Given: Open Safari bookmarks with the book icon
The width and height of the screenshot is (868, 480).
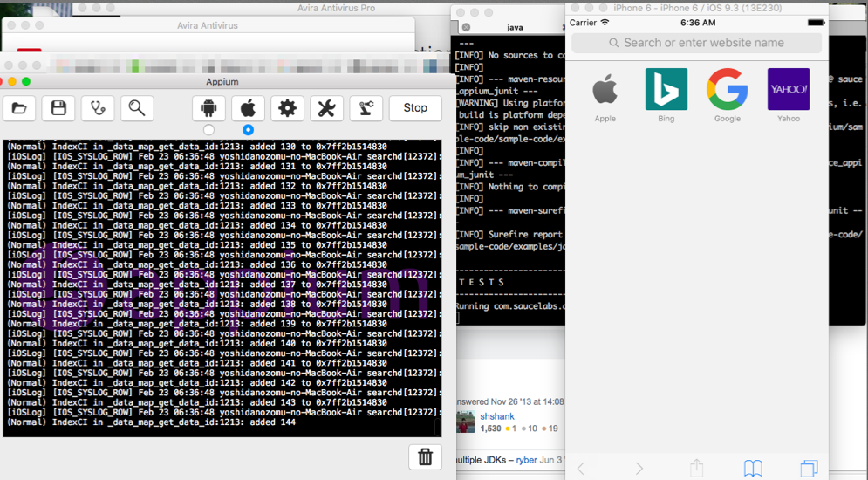Looking at the screenshot, I should coord(753,469).
